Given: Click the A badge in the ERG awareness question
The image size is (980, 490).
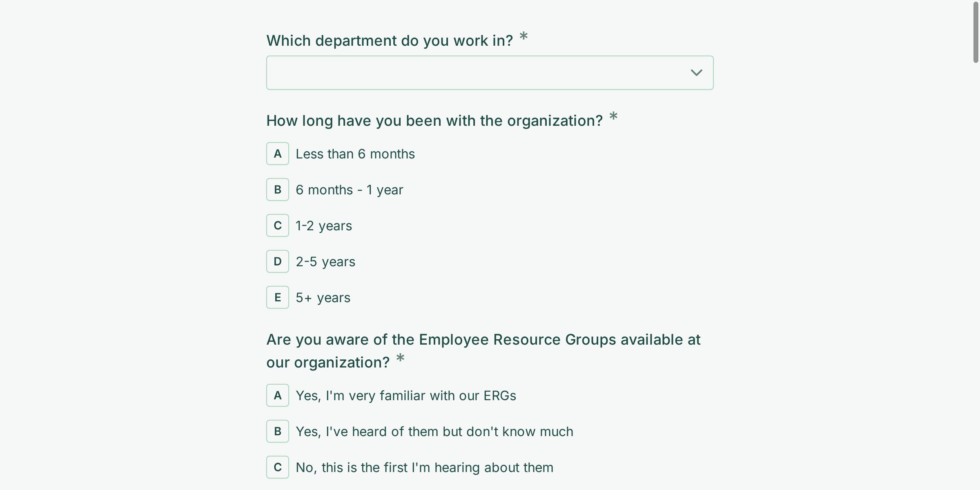Looking at the screenshot, I should click(x=278, y=395).
